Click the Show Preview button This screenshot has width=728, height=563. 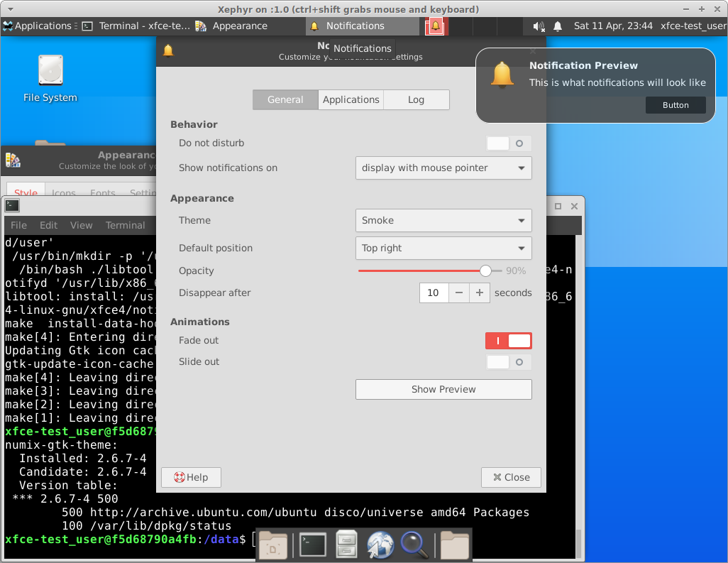(443, 390)
